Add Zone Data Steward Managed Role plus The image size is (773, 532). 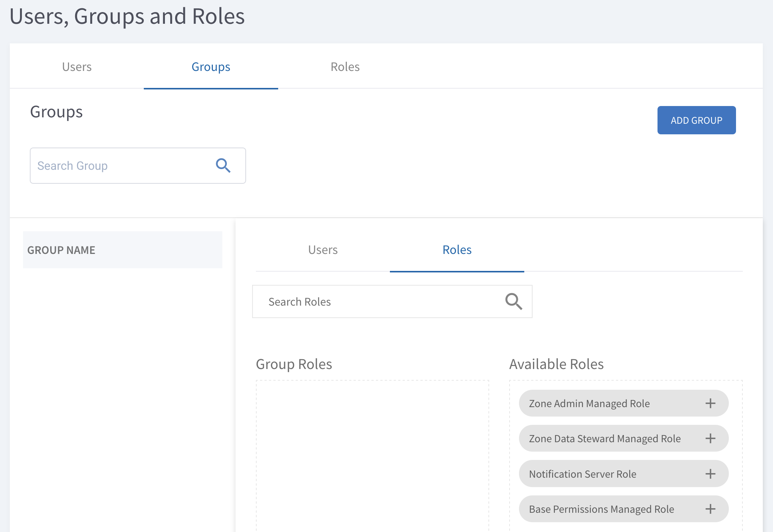coord(710,438)
